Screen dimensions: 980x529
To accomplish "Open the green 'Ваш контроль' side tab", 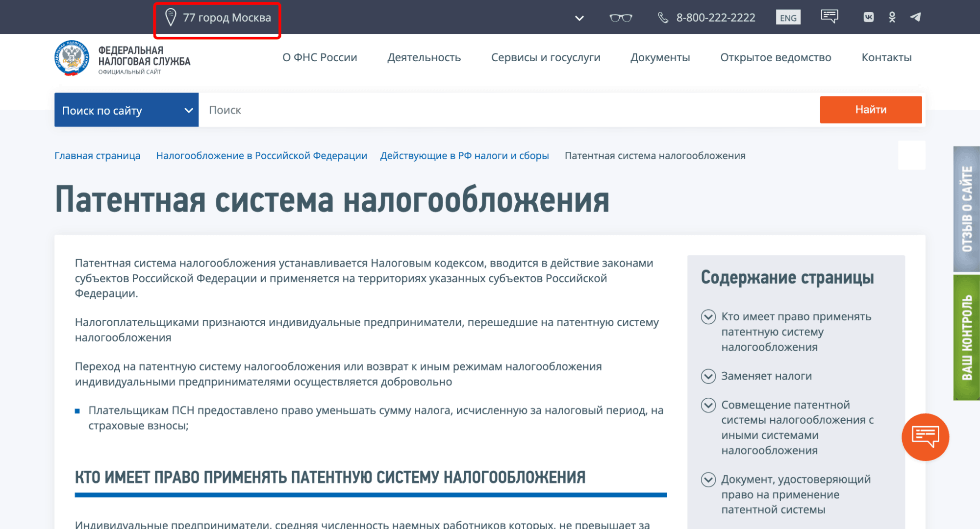I will pyautogui.click(x=966, y=337).
